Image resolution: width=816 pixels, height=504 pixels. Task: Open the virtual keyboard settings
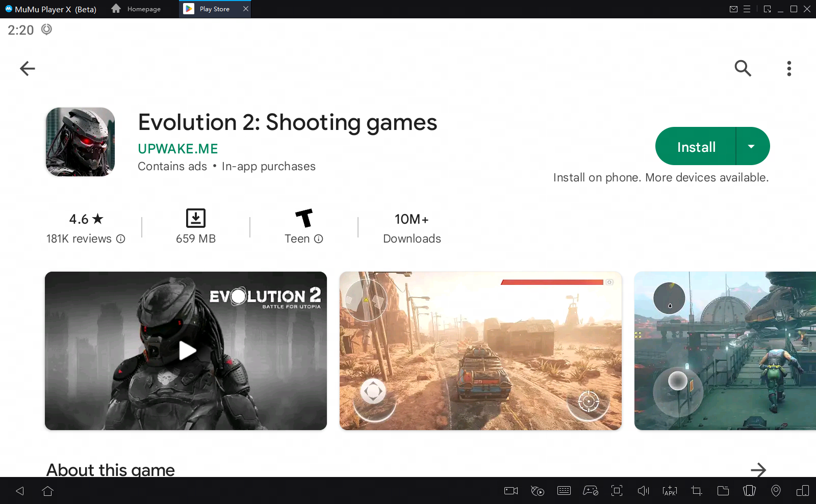click(x=564, y=491)
